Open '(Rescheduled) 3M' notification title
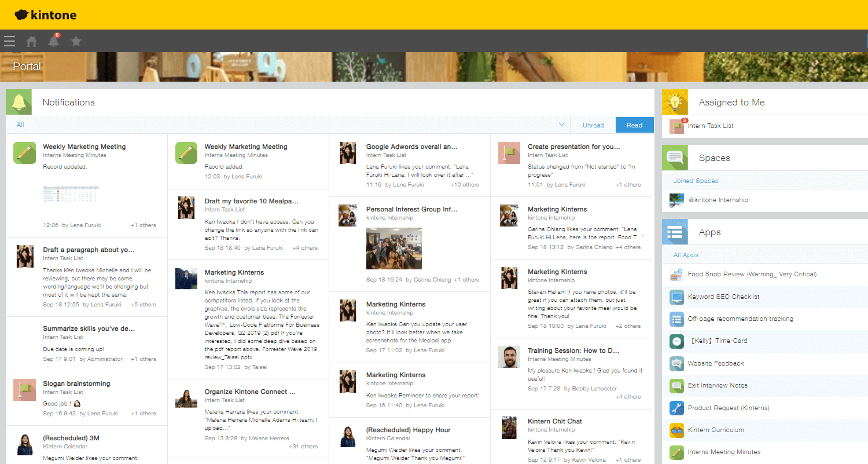The width and height of the screenshot is (868, 464). tap(71, 438)
